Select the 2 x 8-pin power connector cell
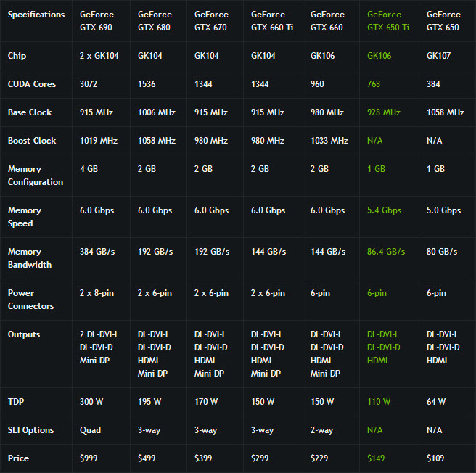 click(97, 293)
